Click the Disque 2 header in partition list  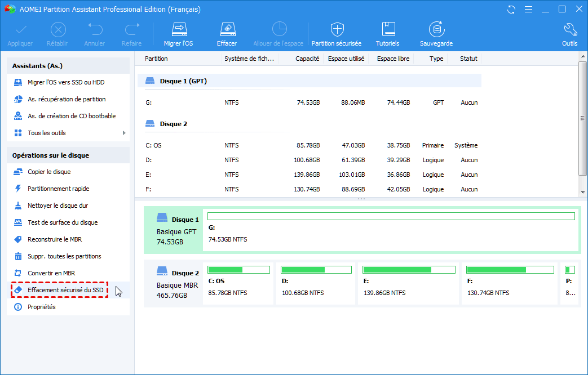pyautogui.click(x=173, y=124)
